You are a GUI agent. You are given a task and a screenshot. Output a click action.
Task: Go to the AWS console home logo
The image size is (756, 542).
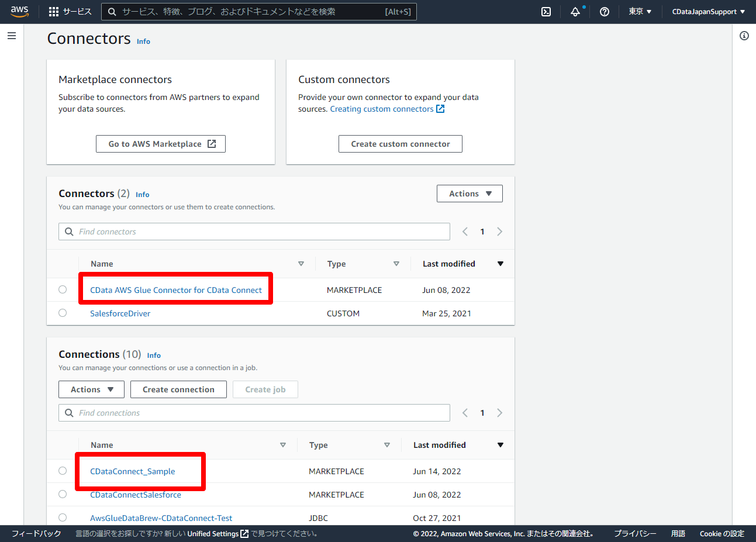coord(19,12)
